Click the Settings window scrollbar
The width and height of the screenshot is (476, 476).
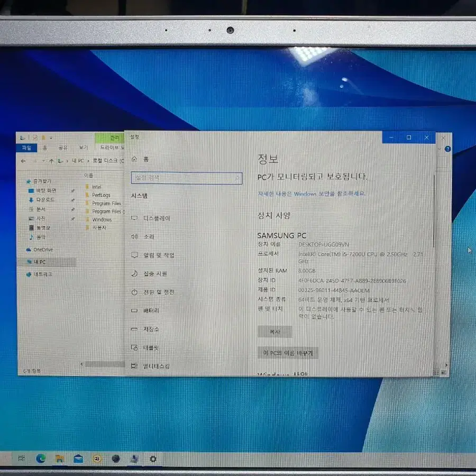(434, 211)
